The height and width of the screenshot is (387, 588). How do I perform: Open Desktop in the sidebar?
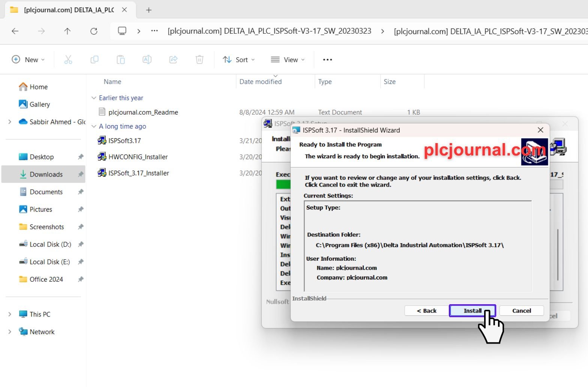point(42,157)
